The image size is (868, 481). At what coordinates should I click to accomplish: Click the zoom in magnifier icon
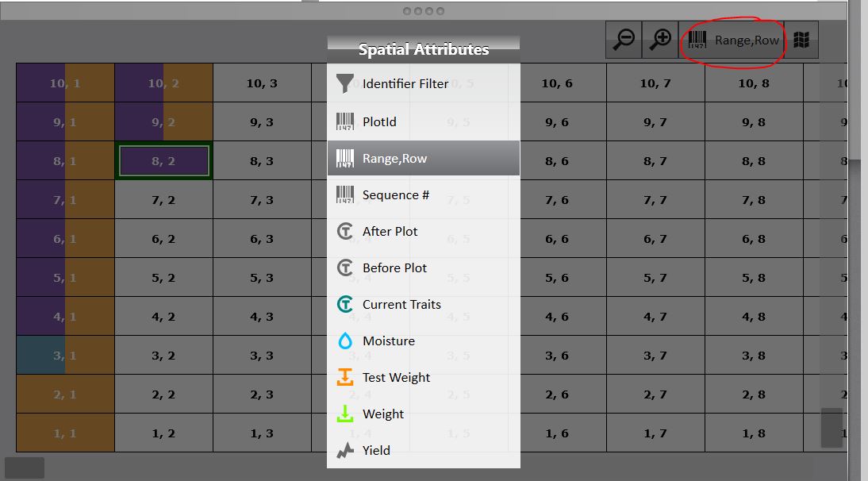point(659,40)
